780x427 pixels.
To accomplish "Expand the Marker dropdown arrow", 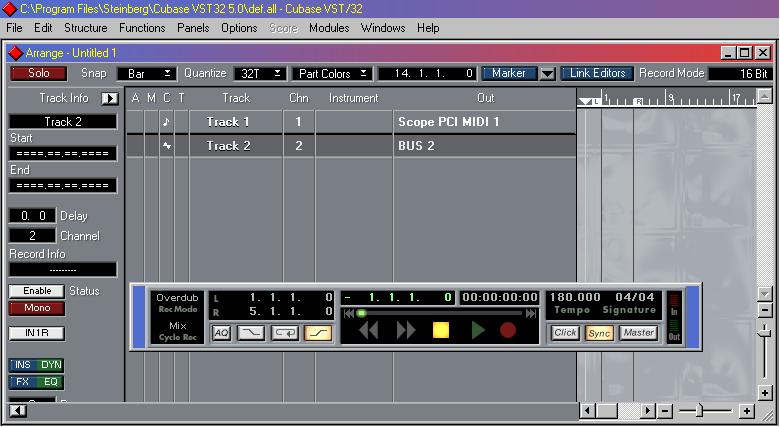I will point(547,74).
